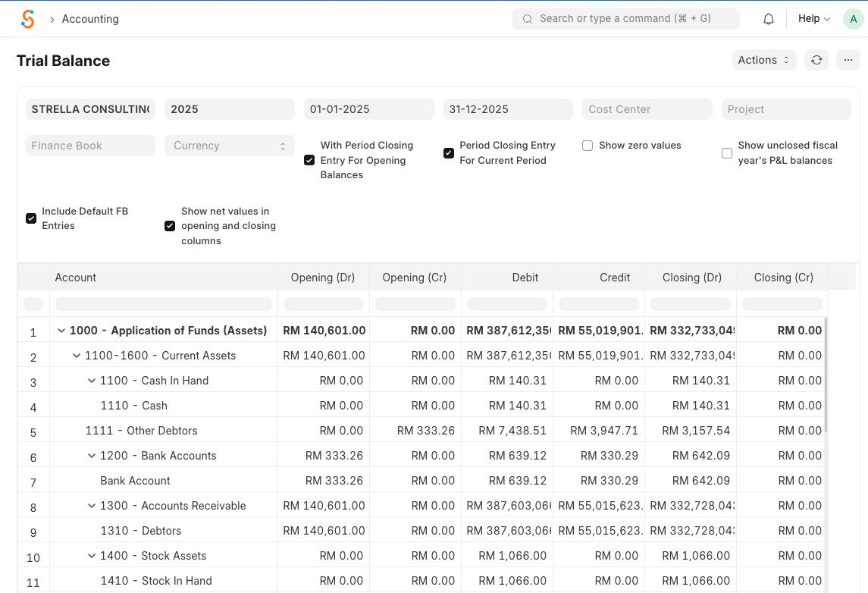This screenshot has height=593, width=868.
Task: Uncheck Period Closing Entry For Current Period
Action: pyautogui.click(x=449, y=153)
